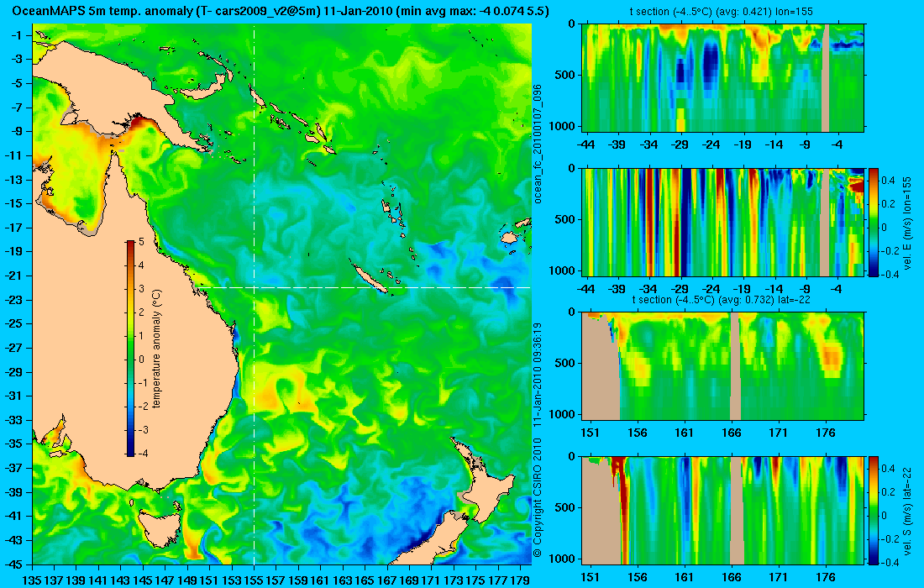Open the temperature section plot for lat=-22
This screenshot has height=588, width=924.
click(723, 366)
